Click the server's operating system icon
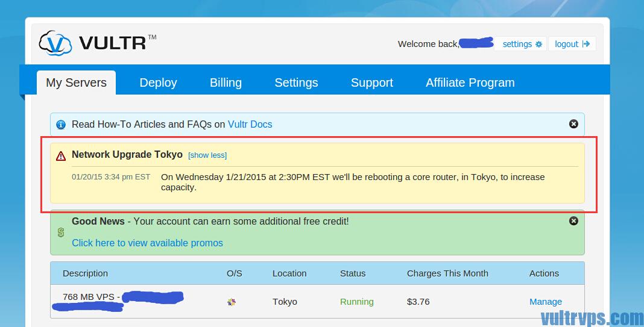The width and height of the screenshot is (644, 327). 232,302
